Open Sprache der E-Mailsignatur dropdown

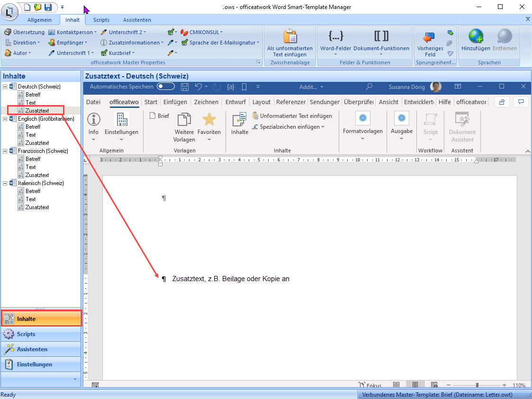(x=220, y=43)
